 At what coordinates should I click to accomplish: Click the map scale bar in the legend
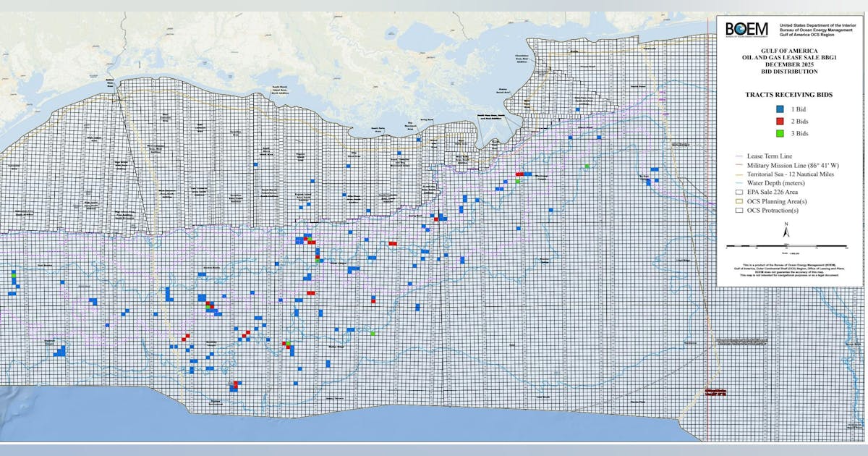point(786,248)
